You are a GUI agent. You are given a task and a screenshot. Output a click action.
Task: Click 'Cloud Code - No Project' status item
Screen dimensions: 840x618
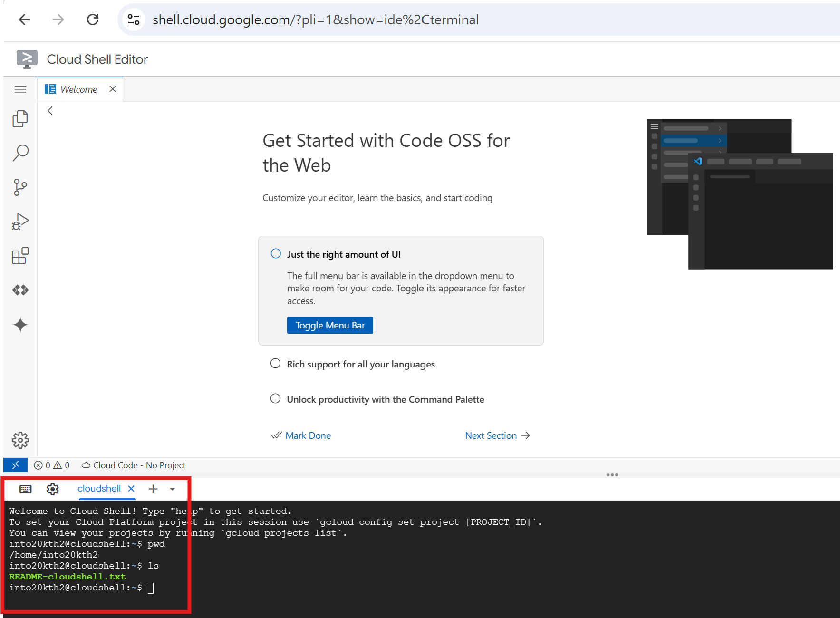tap(134, 465)
